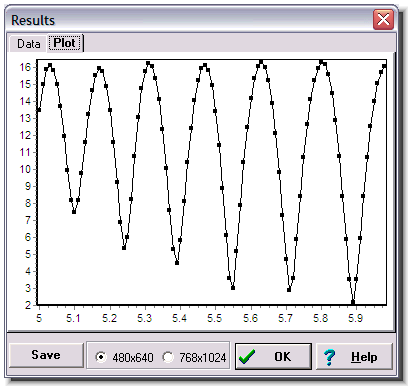Open Help for the Results dialog
Viewport: 410px width, 389px height.
354,357
